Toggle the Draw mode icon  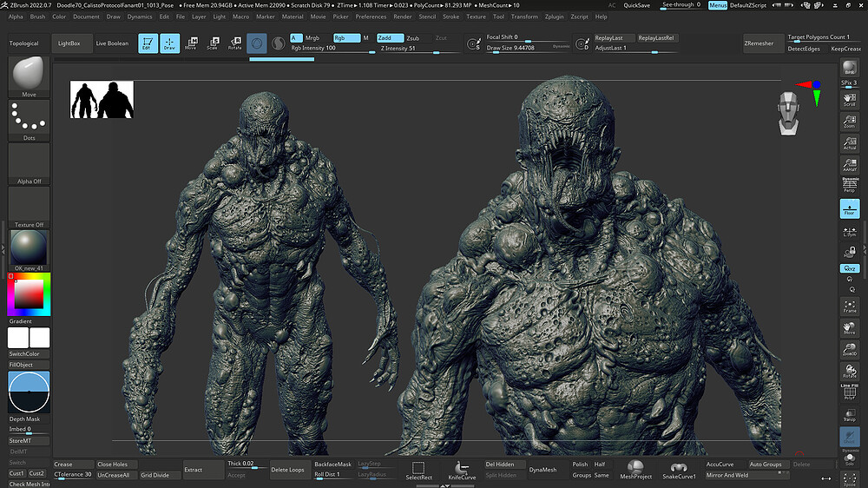169,43
